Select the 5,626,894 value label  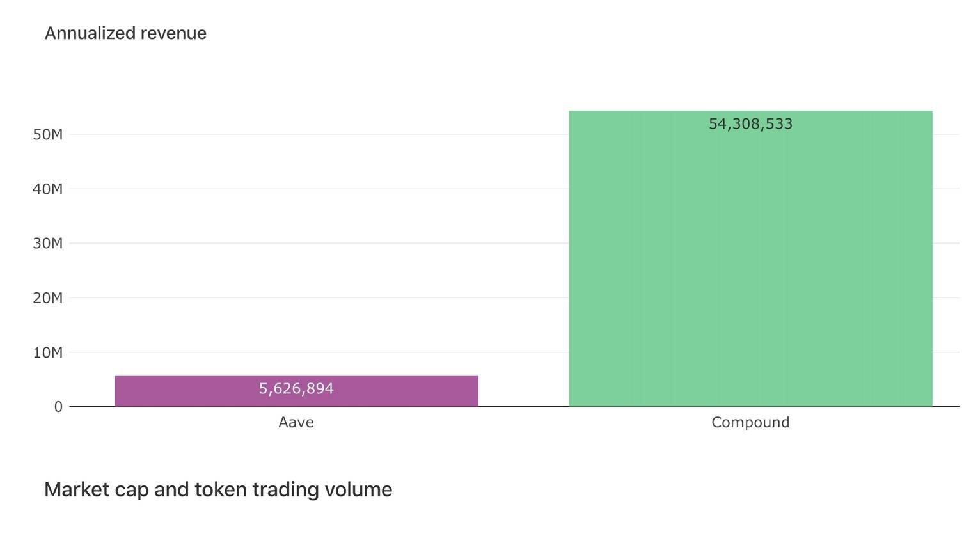coord(296,389)
